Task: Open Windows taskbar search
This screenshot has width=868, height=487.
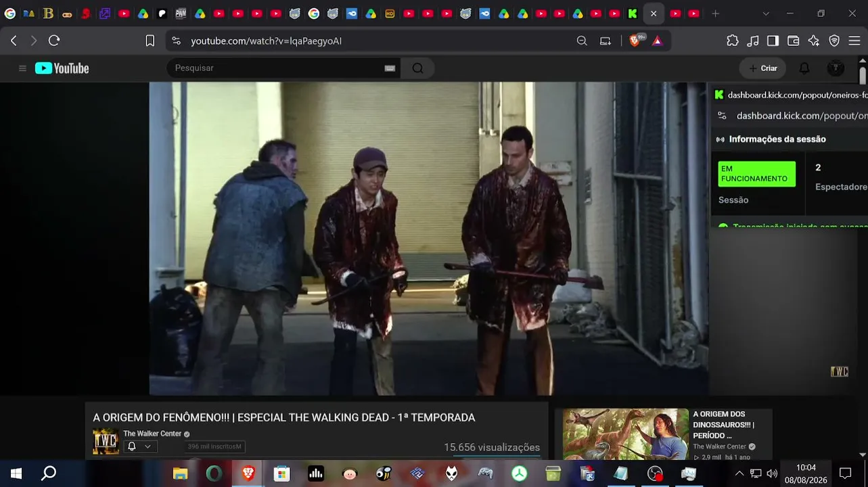Action: click(x=49, y=473)
